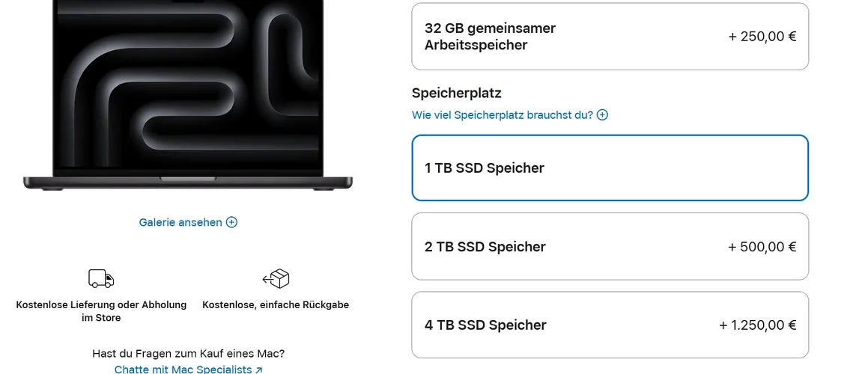Click the Kostenlose, einfache Rückgabe text

click(x=276, y=305)
